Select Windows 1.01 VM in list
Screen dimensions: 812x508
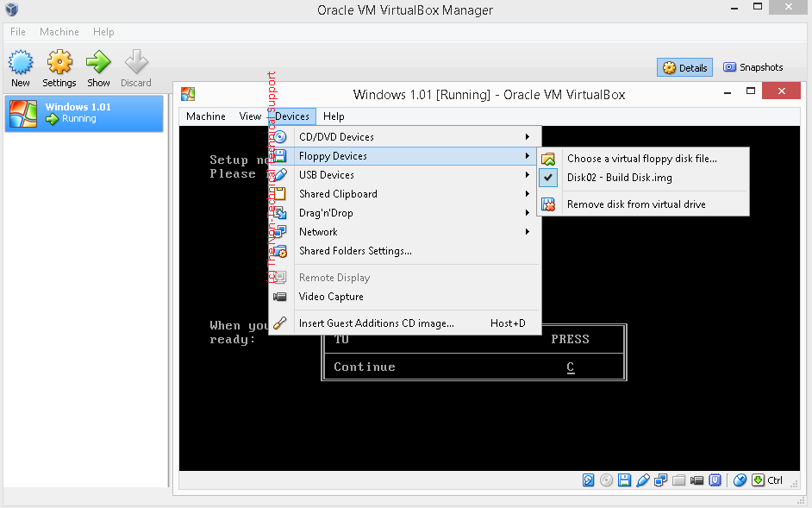[84, 113]
